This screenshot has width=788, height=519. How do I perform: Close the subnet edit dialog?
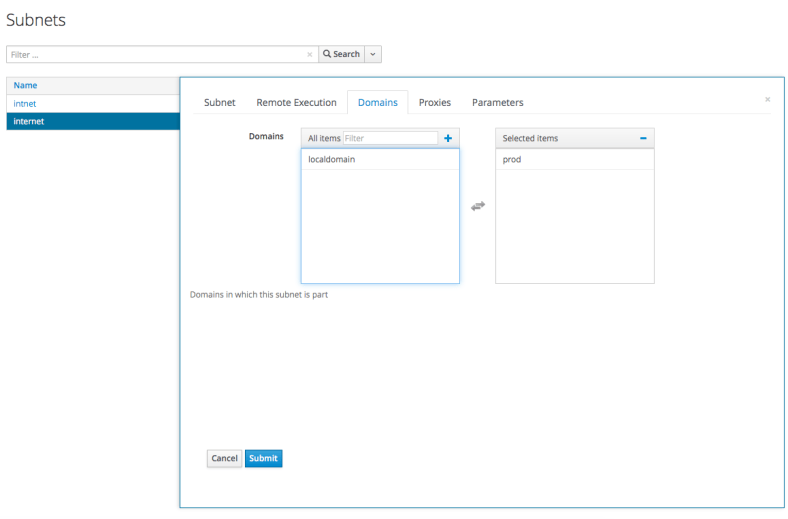pyautogui.click(x=767, y=99)
